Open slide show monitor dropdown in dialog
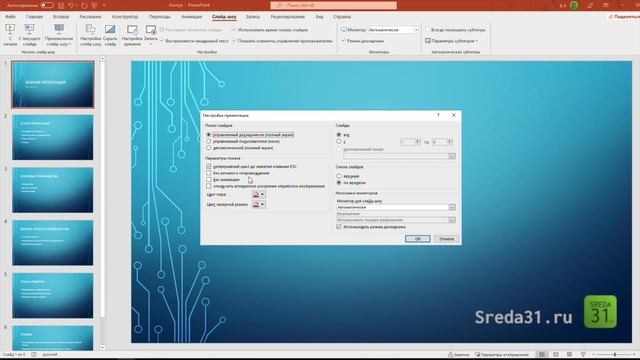 coord(452,207)
